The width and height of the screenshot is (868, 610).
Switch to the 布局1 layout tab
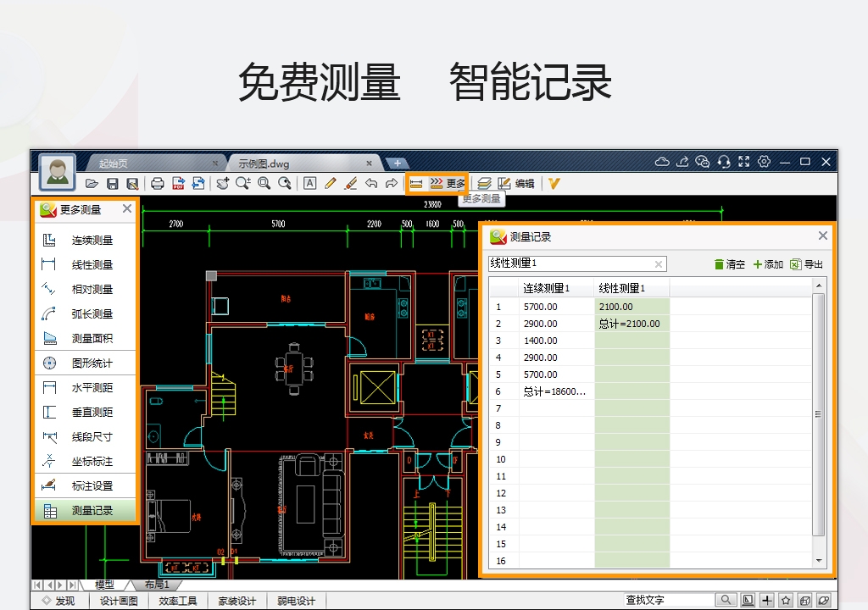coord(159,585)
